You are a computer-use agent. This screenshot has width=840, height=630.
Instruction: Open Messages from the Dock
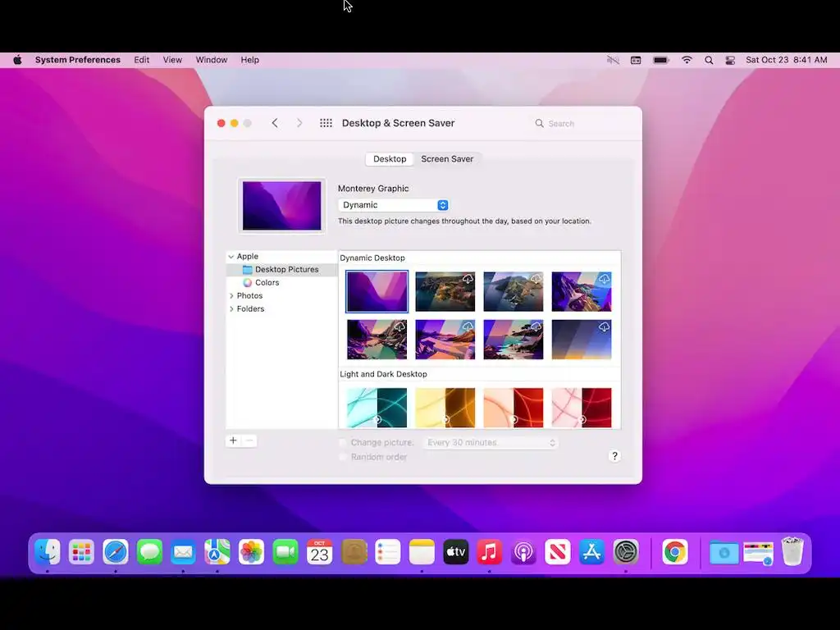149,552
